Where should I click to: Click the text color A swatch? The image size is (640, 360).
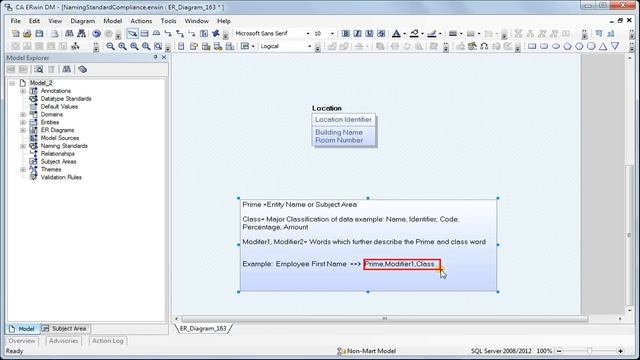(396, 34)
